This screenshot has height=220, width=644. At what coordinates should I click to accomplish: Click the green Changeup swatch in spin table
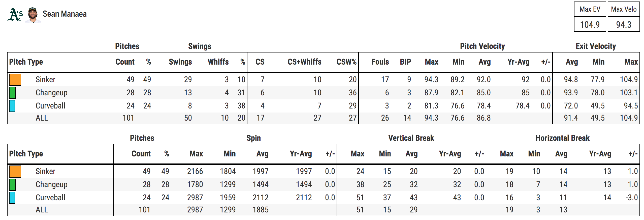(x=12, y=184)
